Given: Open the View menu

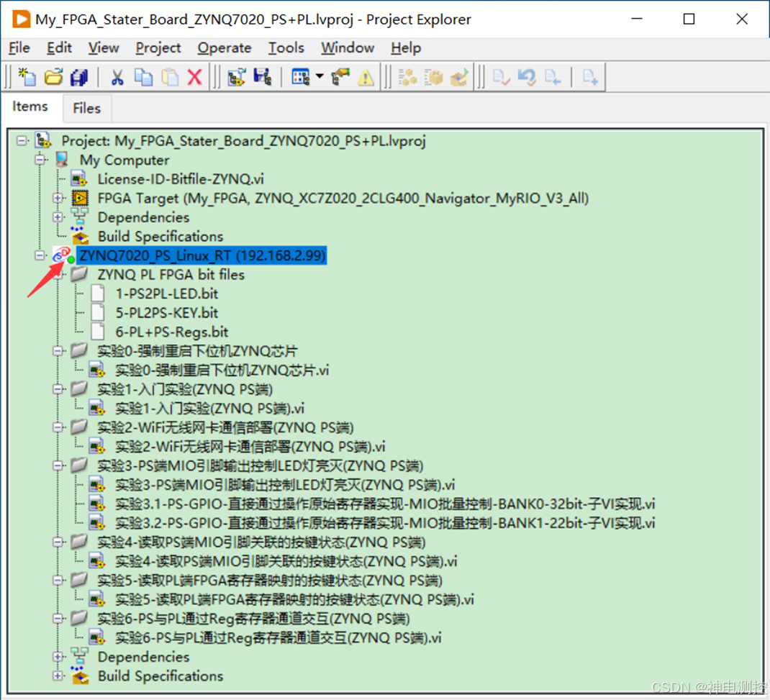Looking at the screenshot, I should tap(104, 47).
